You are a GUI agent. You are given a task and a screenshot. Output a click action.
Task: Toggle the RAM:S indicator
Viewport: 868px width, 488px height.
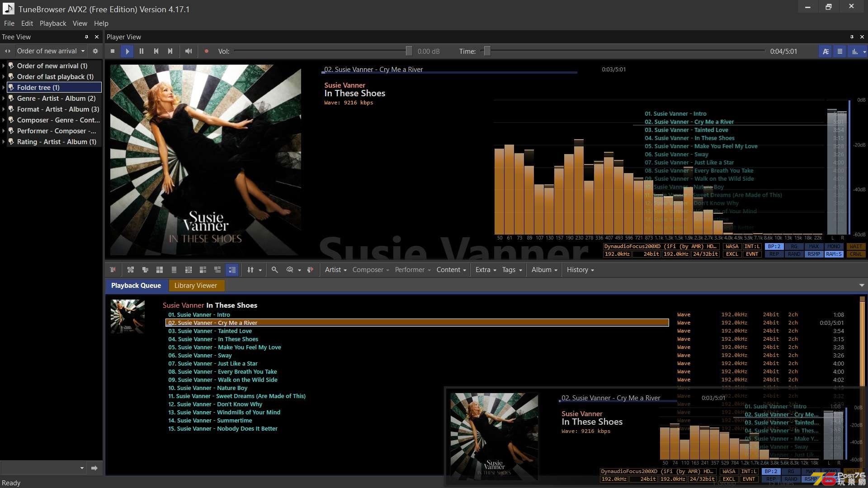[x=834, y=254]
